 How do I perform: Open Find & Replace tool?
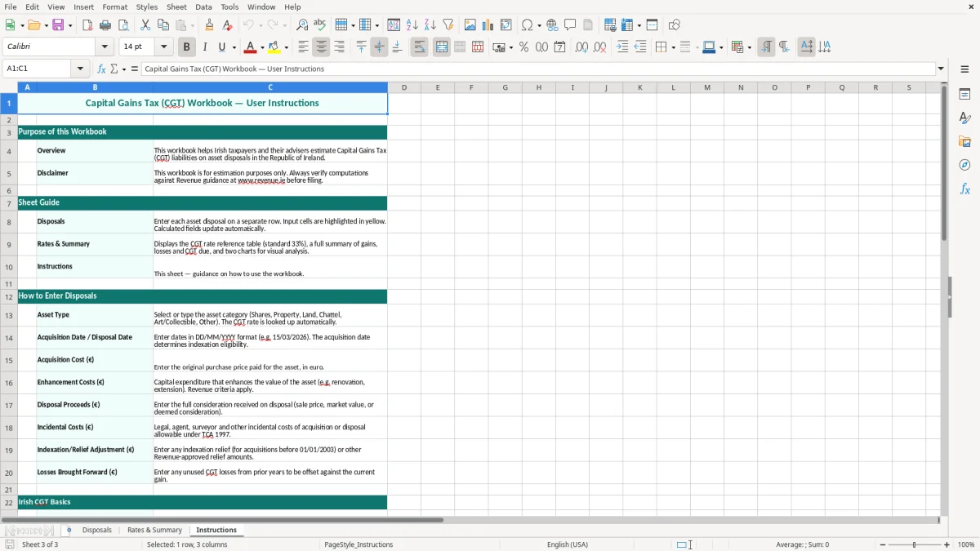[x=302, y=25]
